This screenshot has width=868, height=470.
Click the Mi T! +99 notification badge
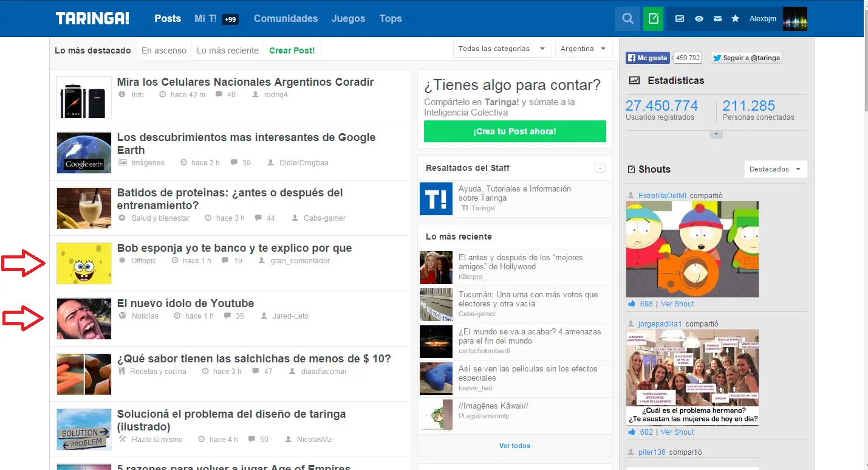click(230, 19)
